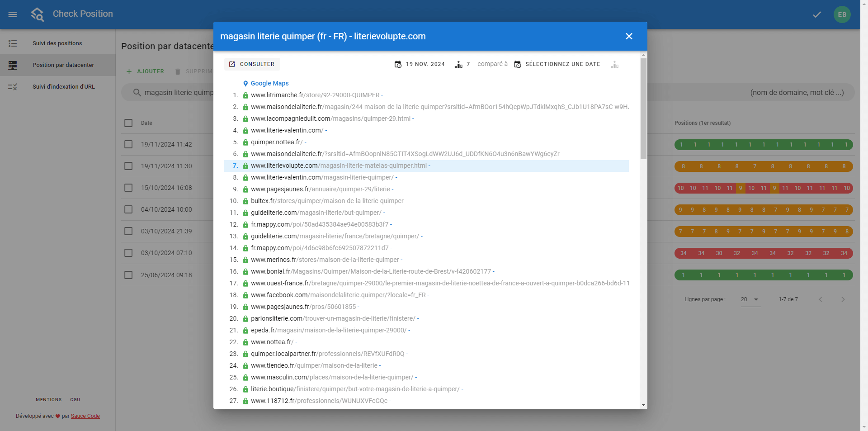Click lock icon beside literie.boutique result
This screenshot has height=431, width=868.
pos(245,389)
